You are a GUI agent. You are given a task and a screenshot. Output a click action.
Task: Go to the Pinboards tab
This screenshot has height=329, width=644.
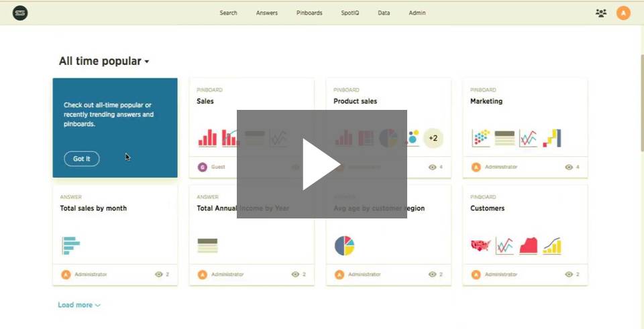tap(309, 13)
